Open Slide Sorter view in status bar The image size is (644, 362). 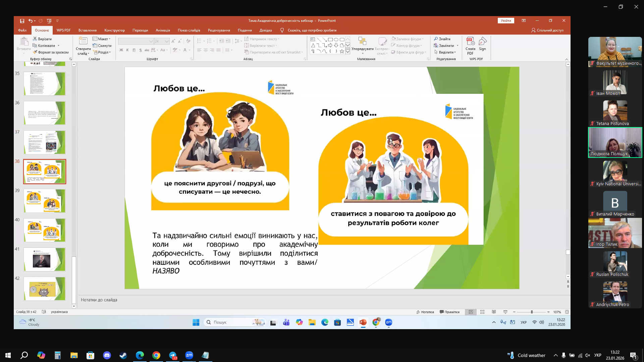click(x=482, y=312)
